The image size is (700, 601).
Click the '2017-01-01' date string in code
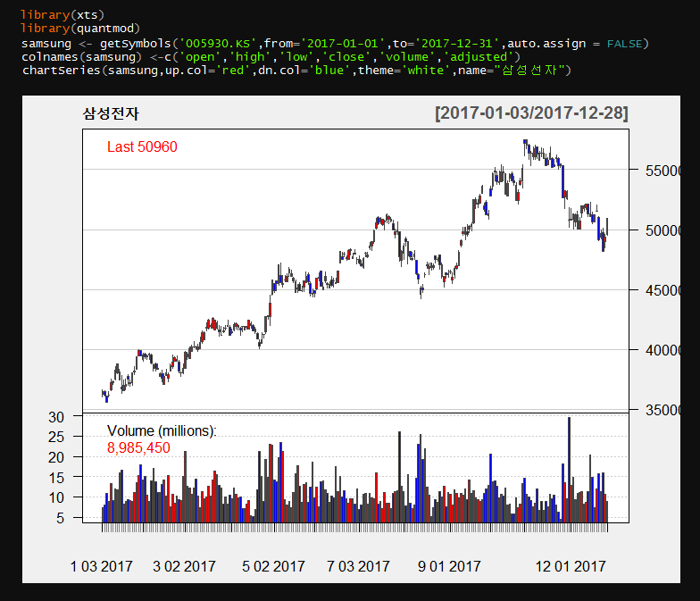coord(343,43)
